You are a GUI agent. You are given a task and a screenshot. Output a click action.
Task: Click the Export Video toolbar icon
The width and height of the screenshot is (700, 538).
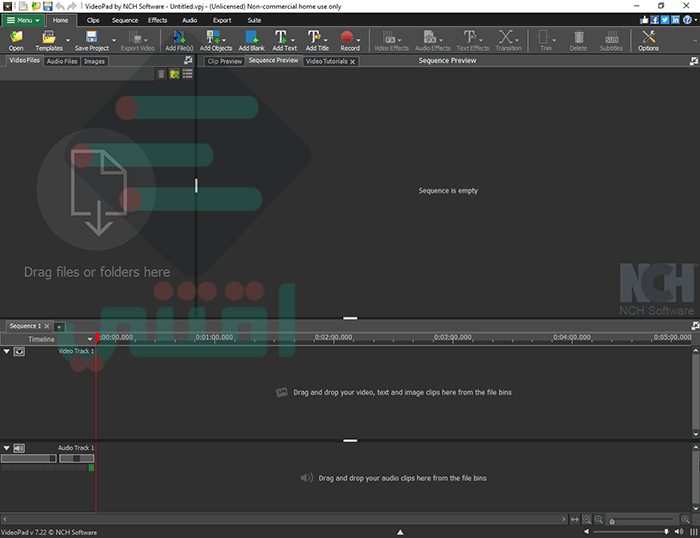click(134, 37)
